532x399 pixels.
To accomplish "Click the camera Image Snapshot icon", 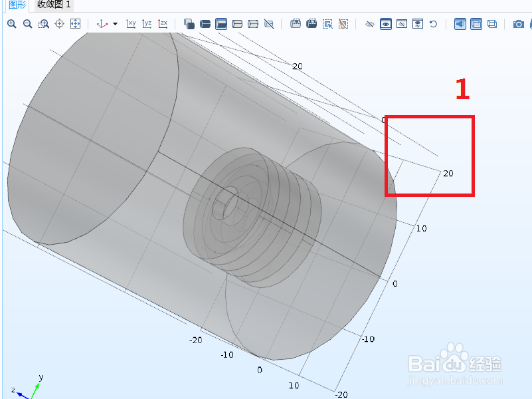I will click(519, 24).
